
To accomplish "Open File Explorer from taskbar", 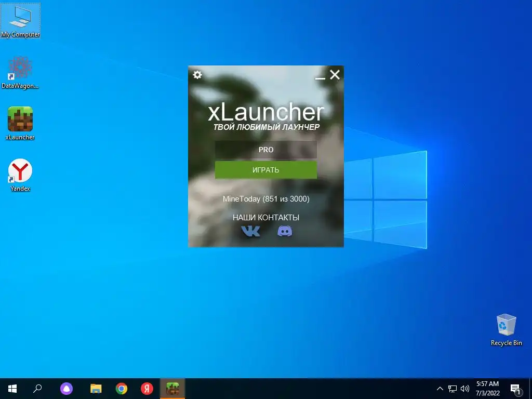I will pos(96,389).
